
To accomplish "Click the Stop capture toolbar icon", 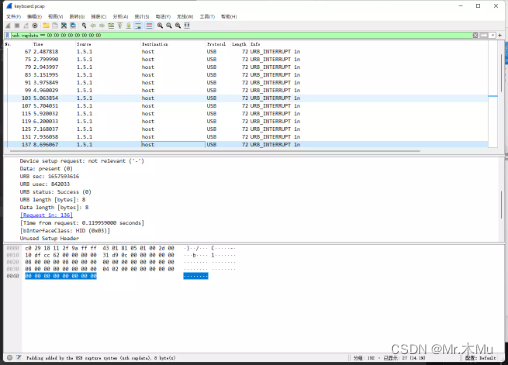I will tap(17, 26).
